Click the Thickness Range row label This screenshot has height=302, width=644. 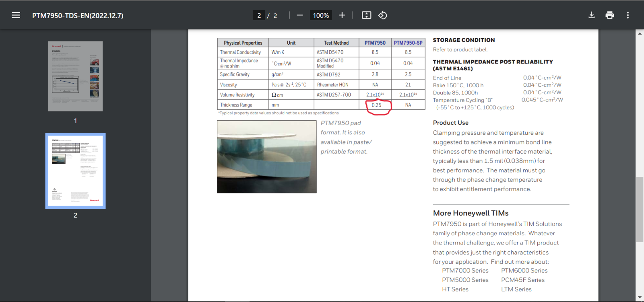click(x=236, y=105)
